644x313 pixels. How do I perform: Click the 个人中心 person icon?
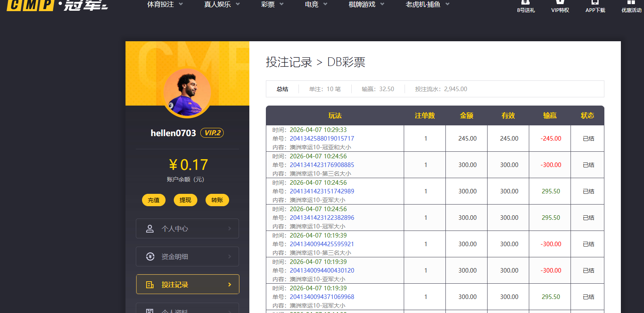150,228
